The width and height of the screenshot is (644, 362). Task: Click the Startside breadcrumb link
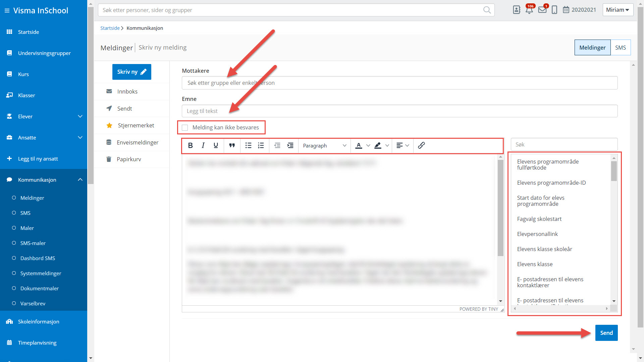point(110,28)
